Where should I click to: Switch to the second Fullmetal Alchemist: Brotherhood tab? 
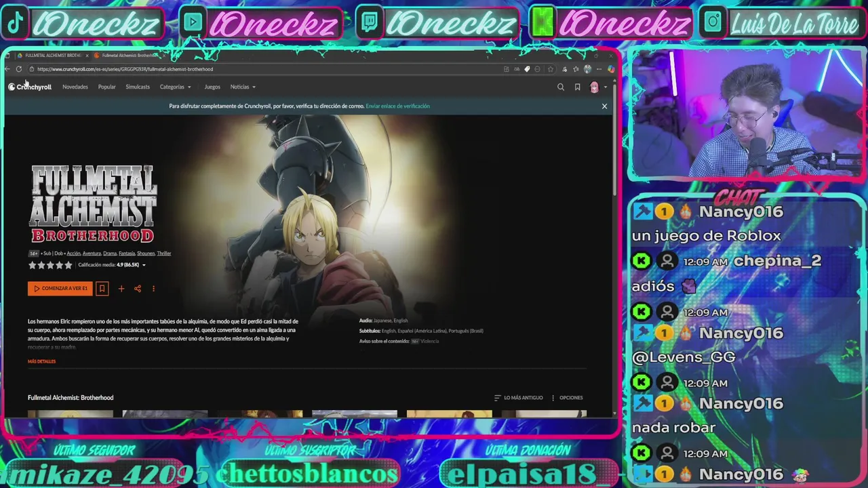pyautogui.click(x=130, y=56)
